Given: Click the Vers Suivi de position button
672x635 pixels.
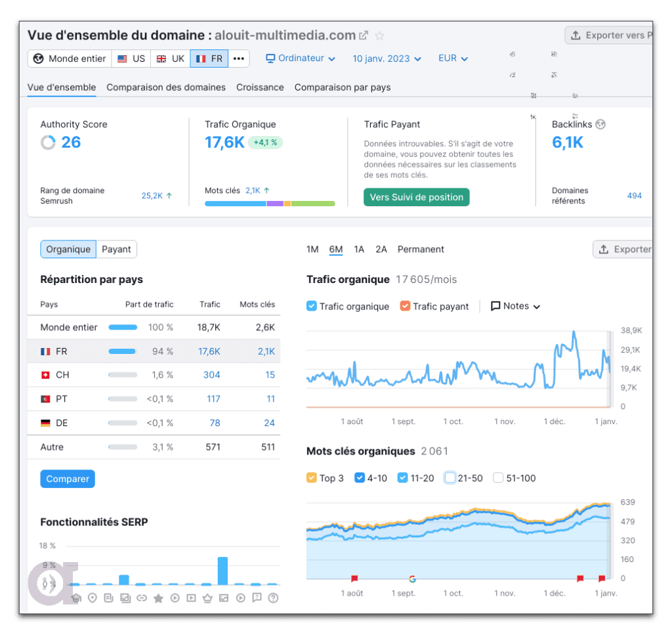Looking at the screenshot, I should click(416, 197).
